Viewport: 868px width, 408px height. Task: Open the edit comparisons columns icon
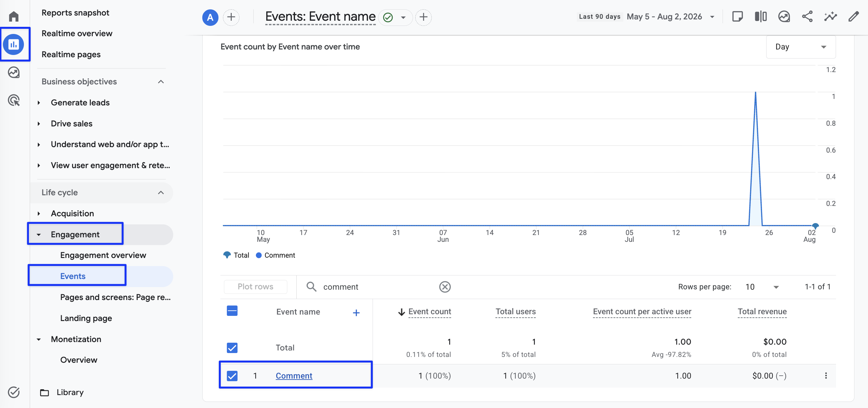[761, 16]
